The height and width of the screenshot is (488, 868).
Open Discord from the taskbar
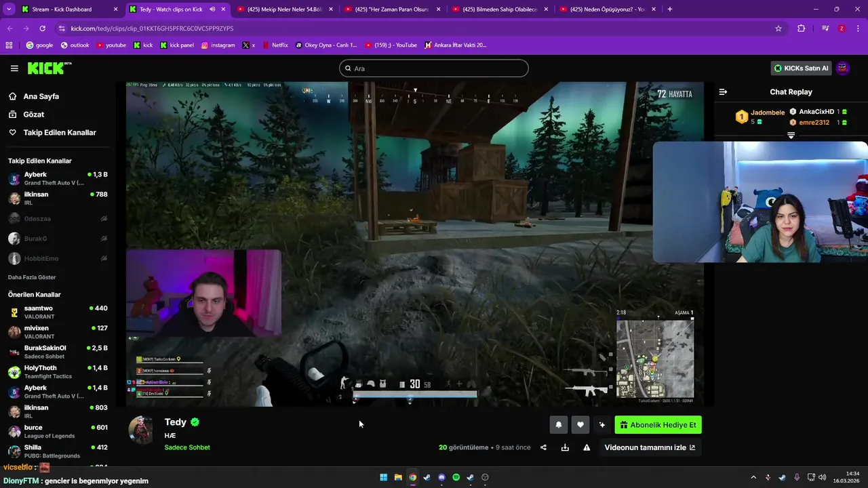click(441, 477)
